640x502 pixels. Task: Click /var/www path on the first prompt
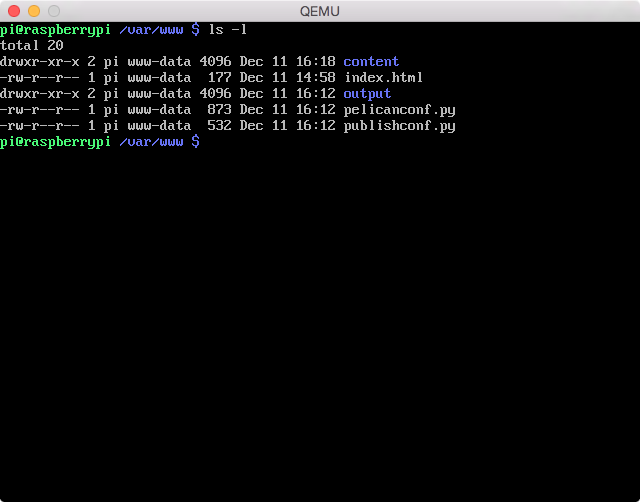coord(151,30)
